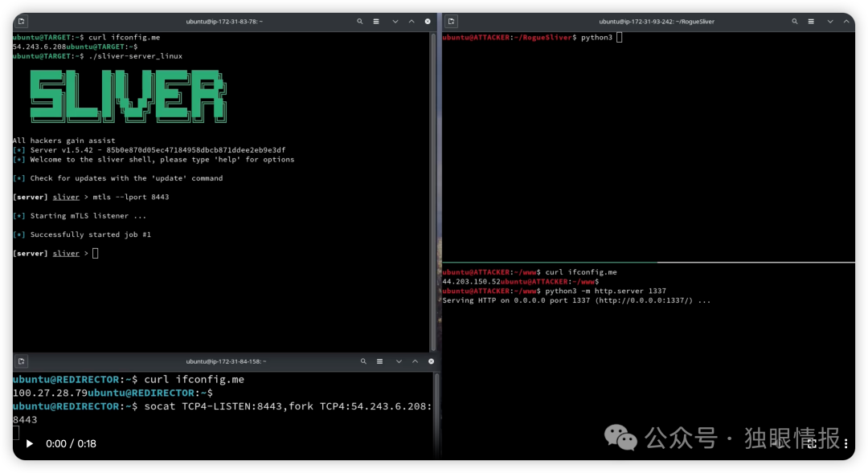Click the command 'mtls --lport 8443'
This screenshot has height=473, width=868.
pyautogui.click(x=131, y=197)
